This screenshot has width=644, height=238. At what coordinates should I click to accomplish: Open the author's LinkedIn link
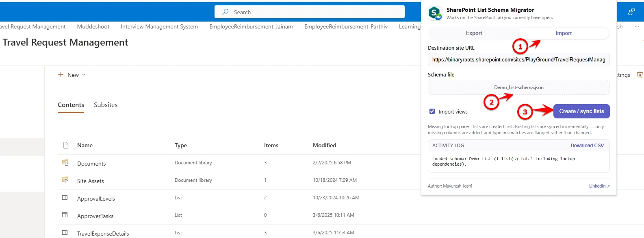point(599,186)
